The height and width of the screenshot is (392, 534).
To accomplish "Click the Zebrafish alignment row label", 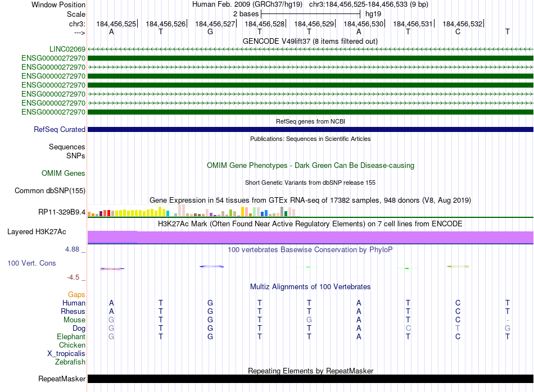I will click(x=70, y=362).
